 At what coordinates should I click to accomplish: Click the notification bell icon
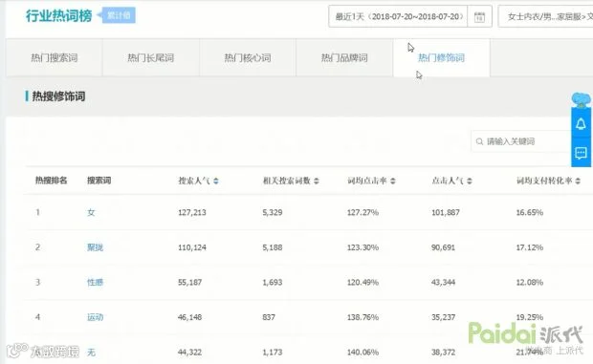(x=581, y=124)
